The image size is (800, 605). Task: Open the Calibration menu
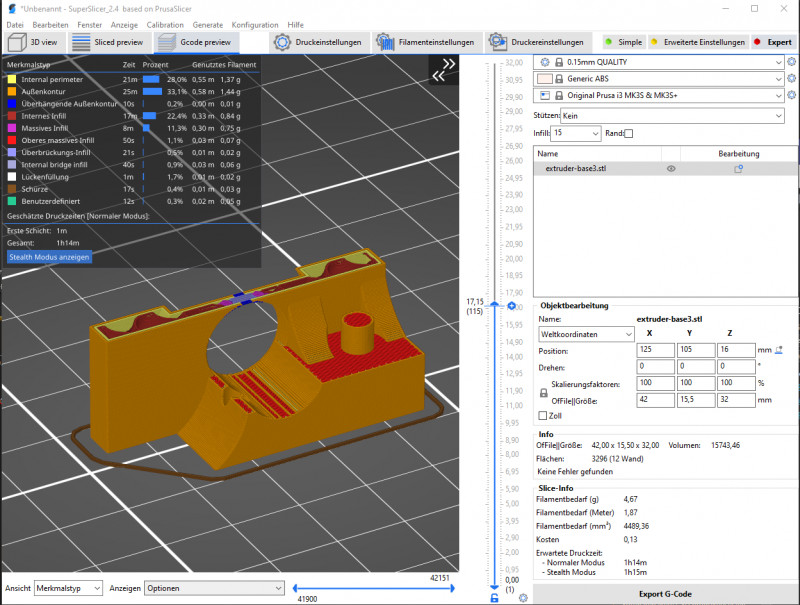(x=165, y=23)
